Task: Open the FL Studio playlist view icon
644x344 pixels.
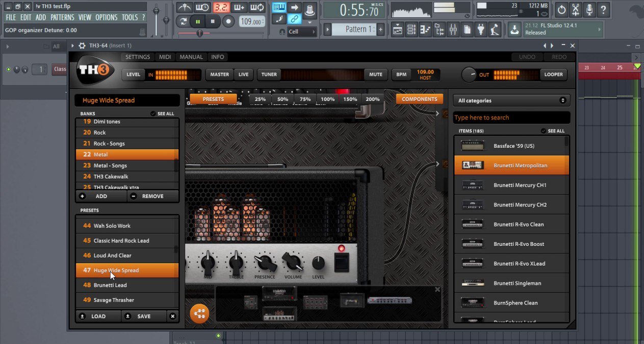Action: pos(398,30)
